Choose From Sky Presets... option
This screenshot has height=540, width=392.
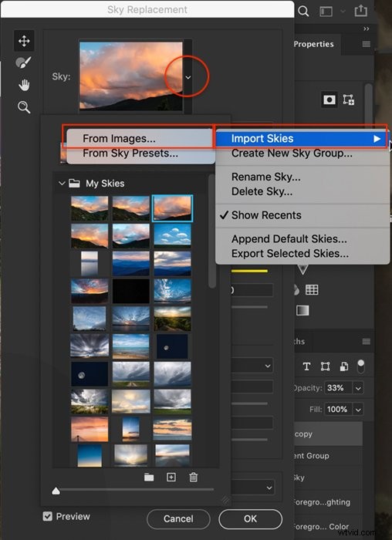130,154
